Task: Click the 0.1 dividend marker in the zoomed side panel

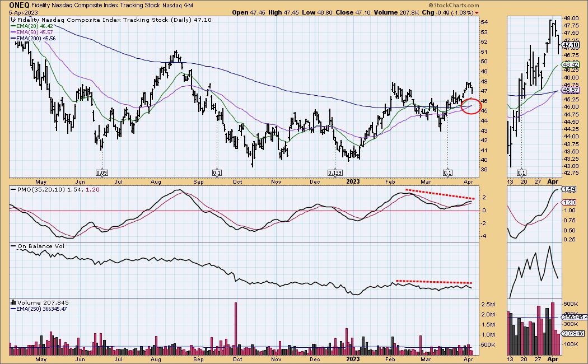Action: point(521,173)
